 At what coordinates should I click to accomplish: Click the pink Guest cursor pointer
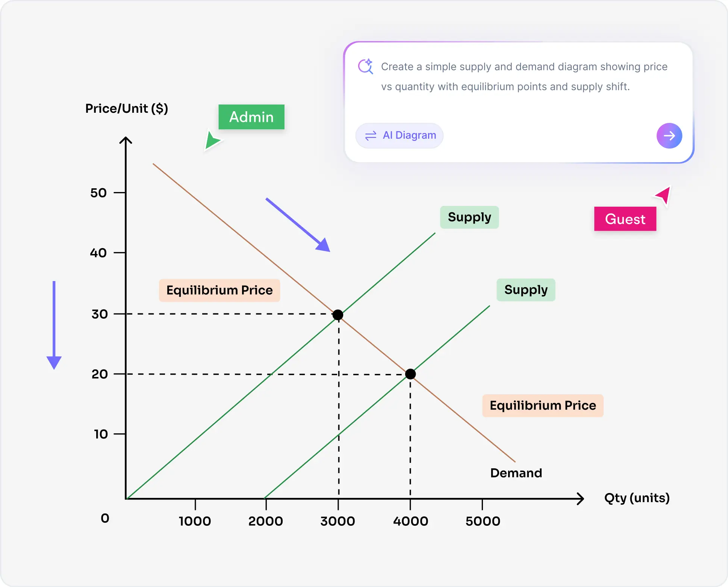coord(664,195)
